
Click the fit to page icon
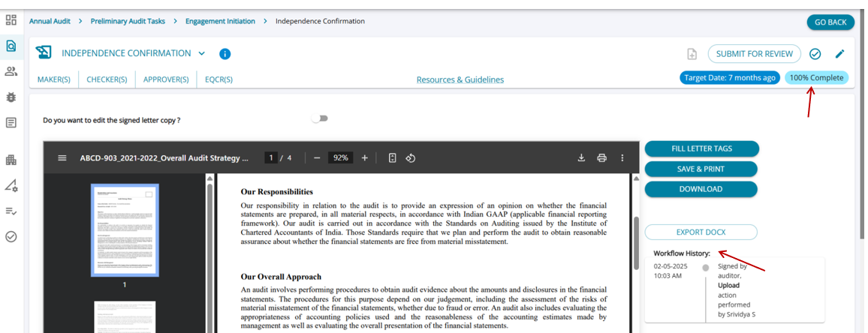coord(393,158)
